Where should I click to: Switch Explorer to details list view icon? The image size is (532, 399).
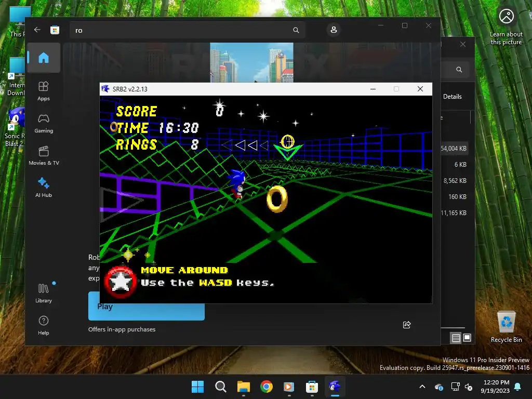pyautogui.click(x=456, y=338)
